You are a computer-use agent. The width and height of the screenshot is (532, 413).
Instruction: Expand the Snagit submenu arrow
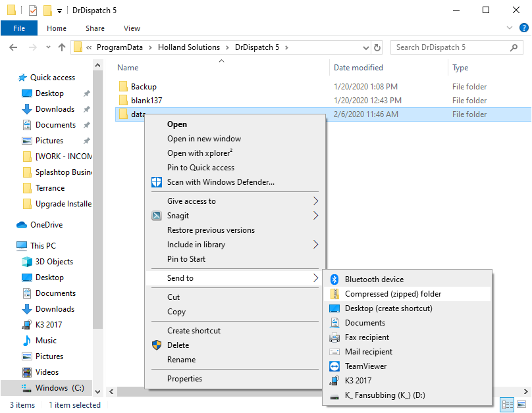(315, 216)
